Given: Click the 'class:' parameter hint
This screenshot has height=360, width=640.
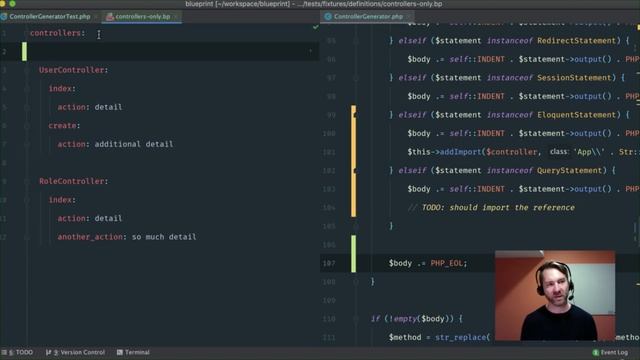Looking at the screenshot, I should 558,152.
